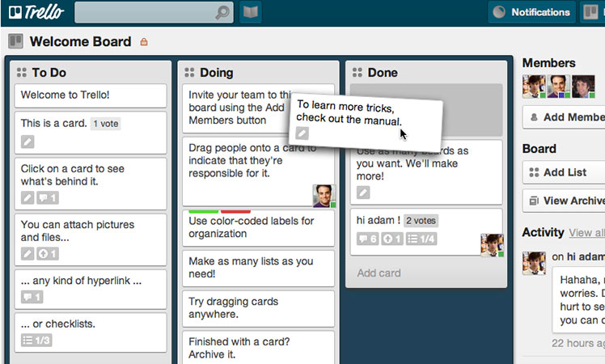
Task: Click the pencil badge on 'You can attach pictures' card
Action: [x=27, y=254]
